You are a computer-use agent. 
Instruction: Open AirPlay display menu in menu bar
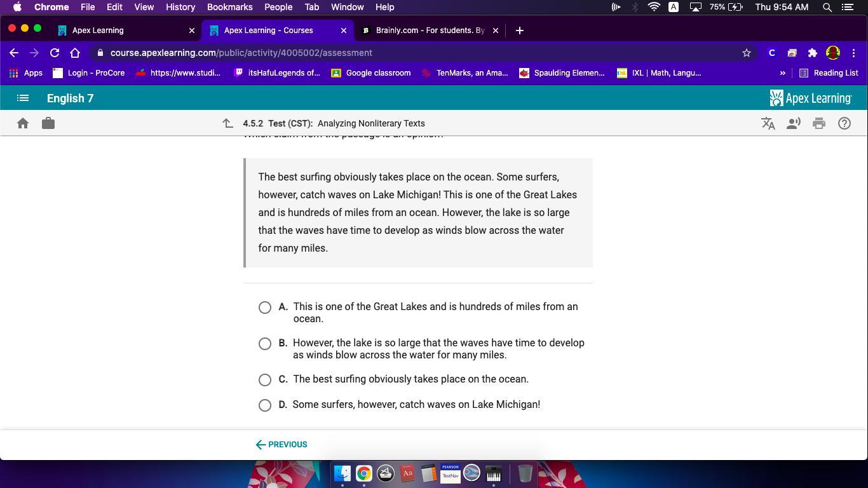(696, 7)
